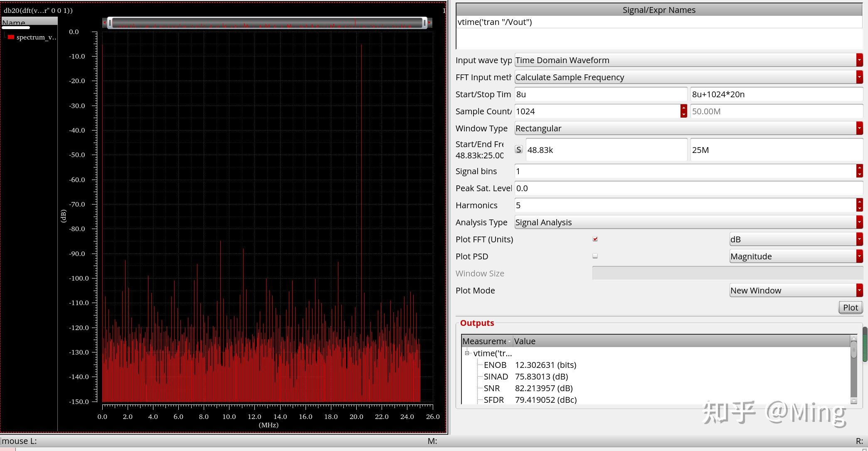The image size is (868, 451).
Task: Open the Window Type dropdown
Action: 859,128
